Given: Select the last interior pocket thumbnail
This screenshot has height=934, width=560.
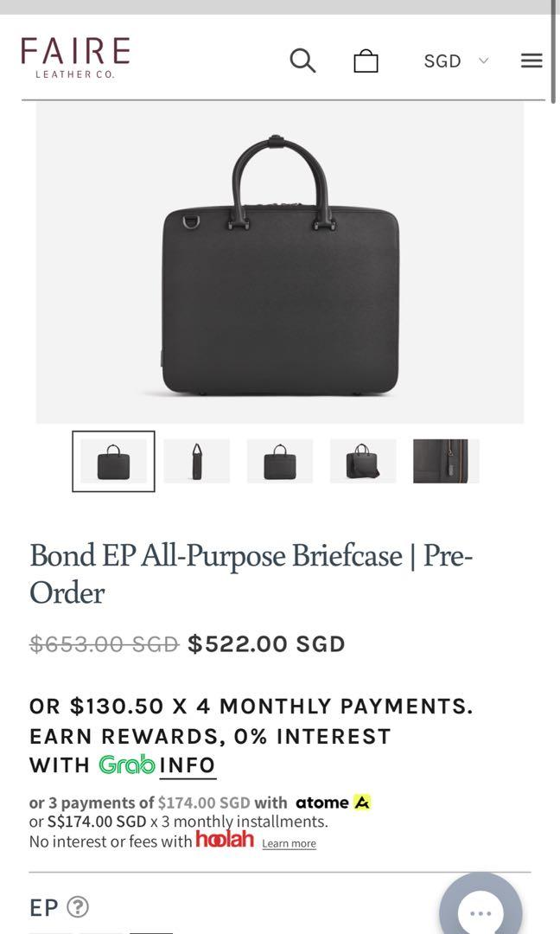Looking at the screenshot, I should 445,461.
